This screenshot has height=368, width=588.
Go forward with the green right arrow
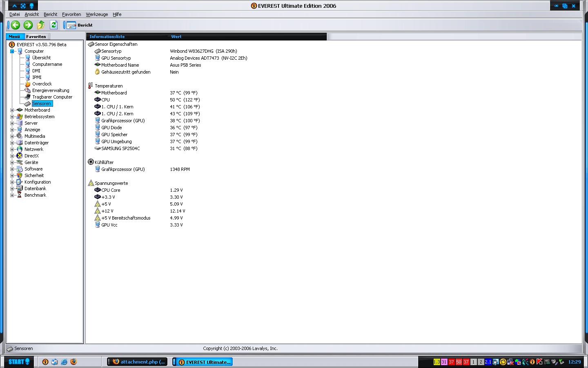pyautogui.click(x=28, y=25)
